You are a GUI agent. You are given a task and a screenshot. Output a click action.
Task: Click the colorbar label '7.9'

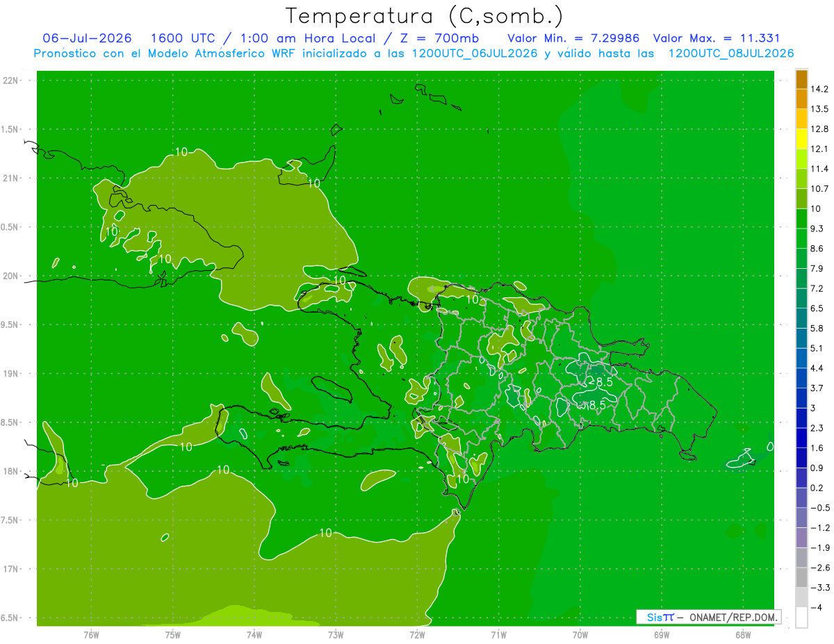coord(817,268)
